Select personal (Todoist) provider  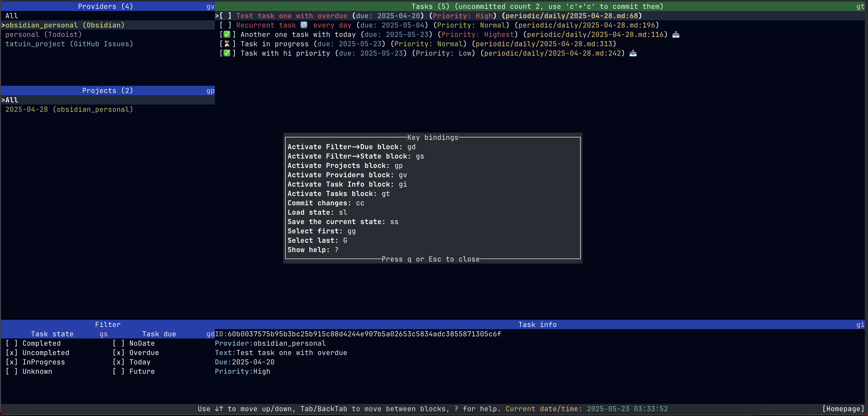(x=44, y=34)
